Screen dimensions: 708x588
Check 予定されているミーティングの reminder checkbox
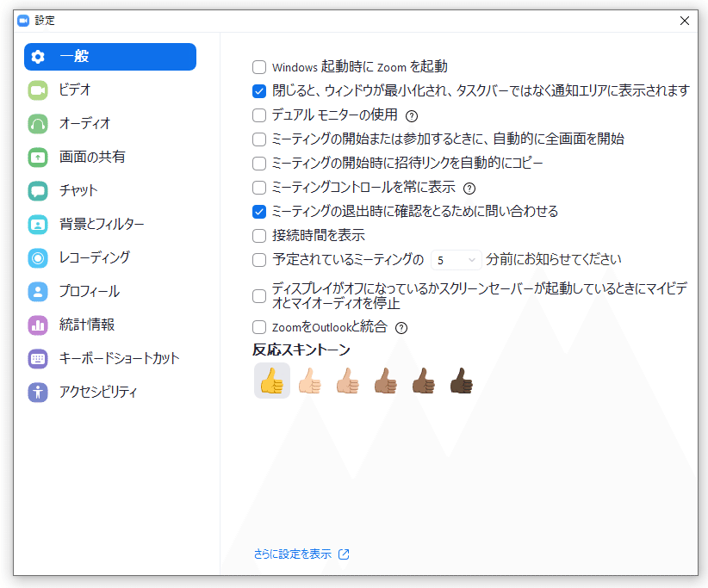[x=259, y=260]
